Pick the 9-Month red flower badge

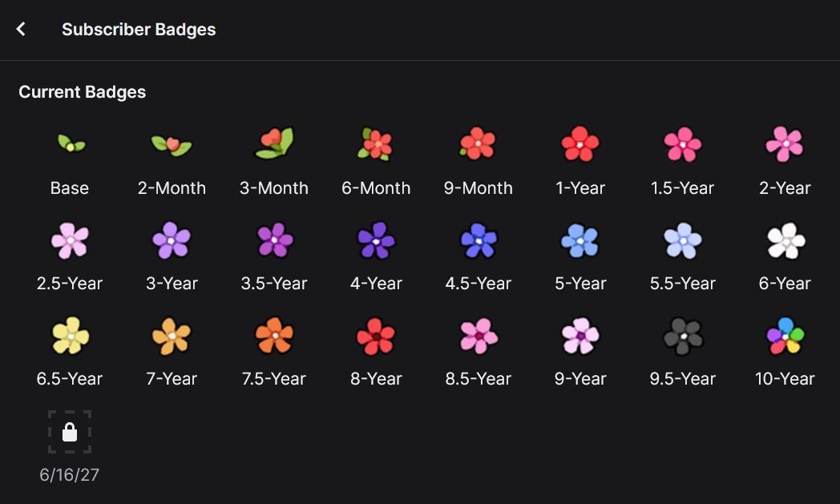coord(478,143)
